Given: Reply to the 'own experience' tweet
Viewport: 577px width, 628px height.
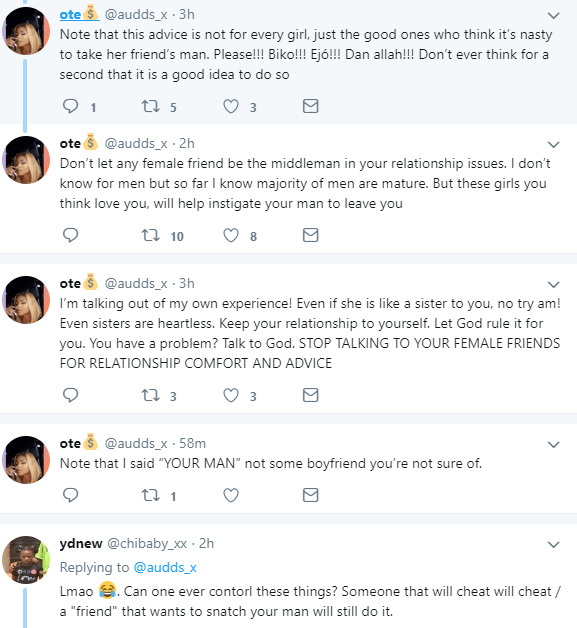Looking at the screenshot, I should tap(70, 395).
